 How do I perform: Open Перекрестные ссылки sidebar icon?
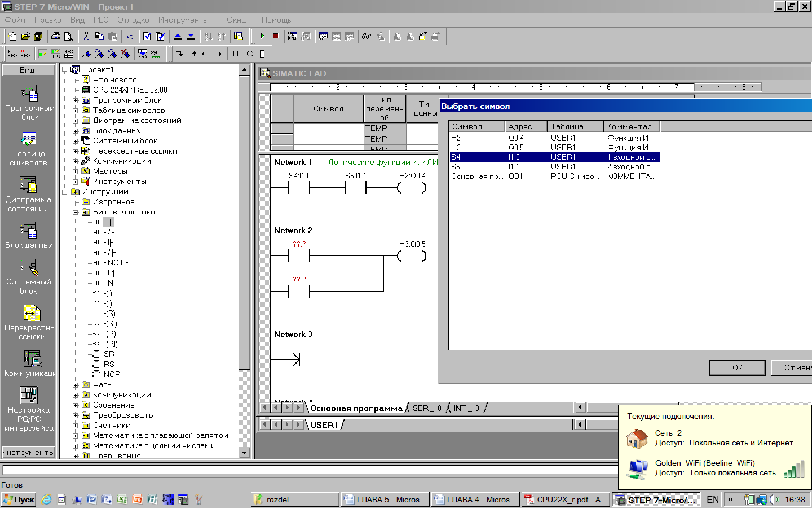point(29,322)
